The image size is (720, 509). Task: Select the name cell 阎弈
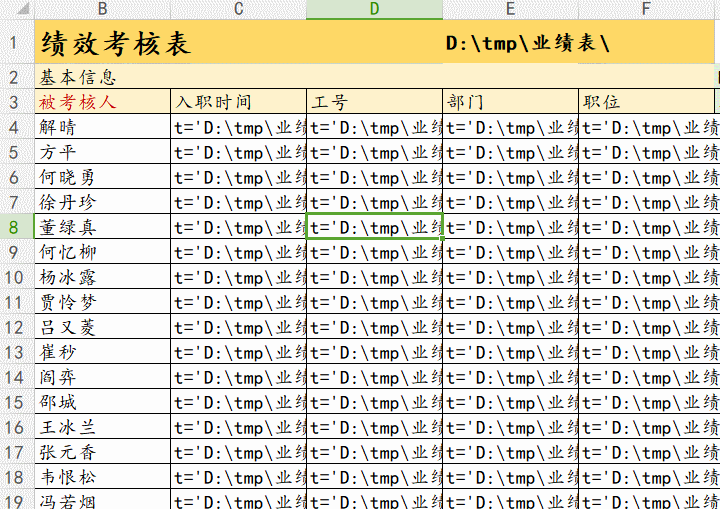coord(102,376)
